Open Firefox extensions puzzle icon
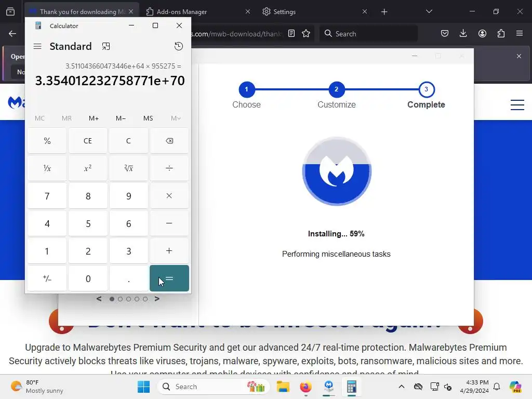 click(501, 33)
